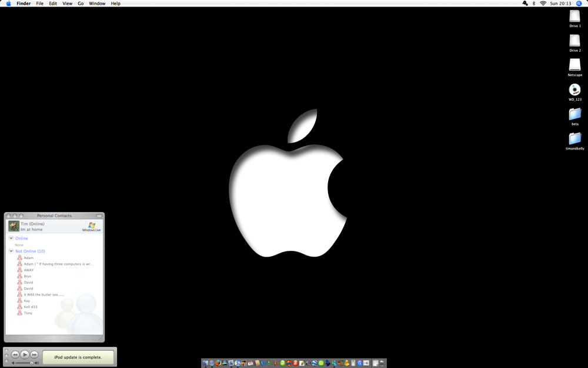Click the Wi-Fi status icon
Viewport: 588px width, 368px height.
[543, 4]
